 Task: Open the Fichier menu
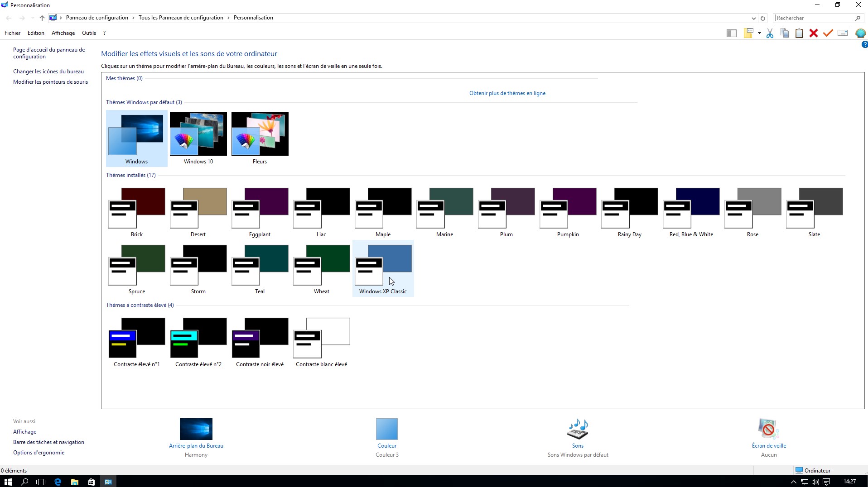(12, 33)
